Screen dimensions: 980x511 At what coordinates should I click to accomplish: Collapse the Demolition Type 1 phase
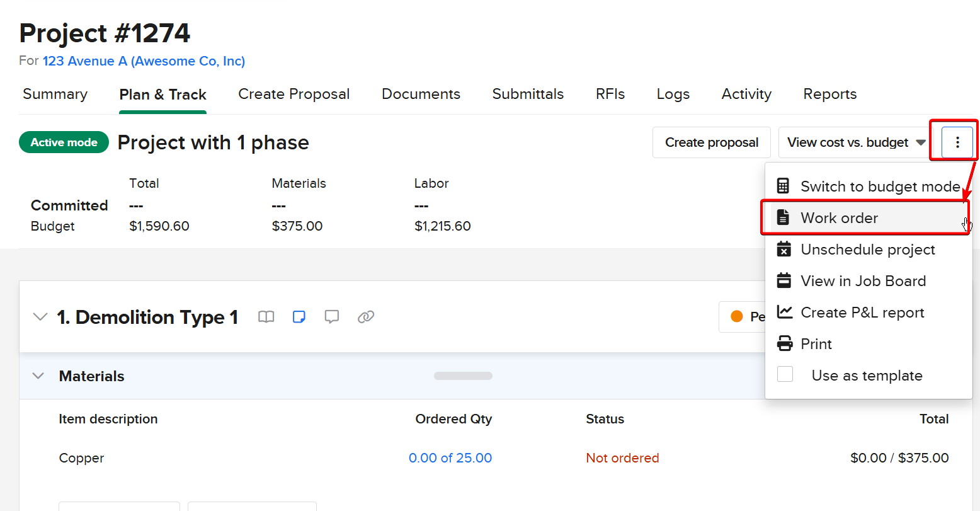[40, 317]
